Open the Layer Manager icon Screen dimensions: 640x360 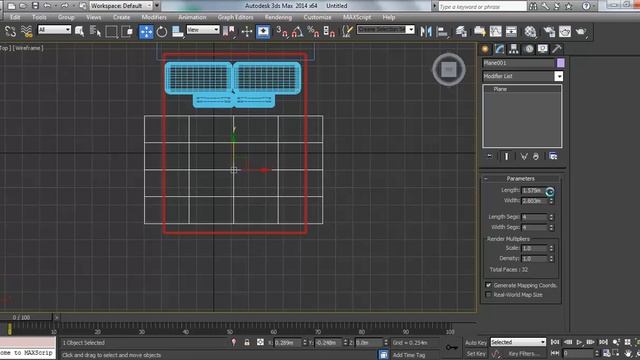tap(462, 31)
